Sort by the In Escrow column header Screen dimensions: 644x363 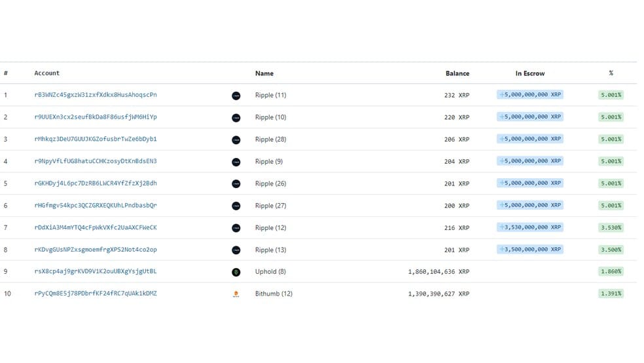pyautogui.click(x=530, y=73)
